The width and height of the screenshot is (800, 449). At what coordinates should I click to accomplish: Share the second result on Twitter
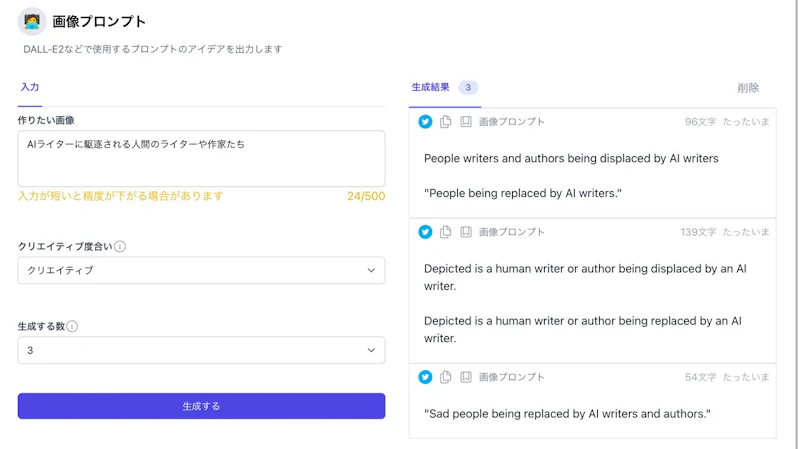(425, 232)
